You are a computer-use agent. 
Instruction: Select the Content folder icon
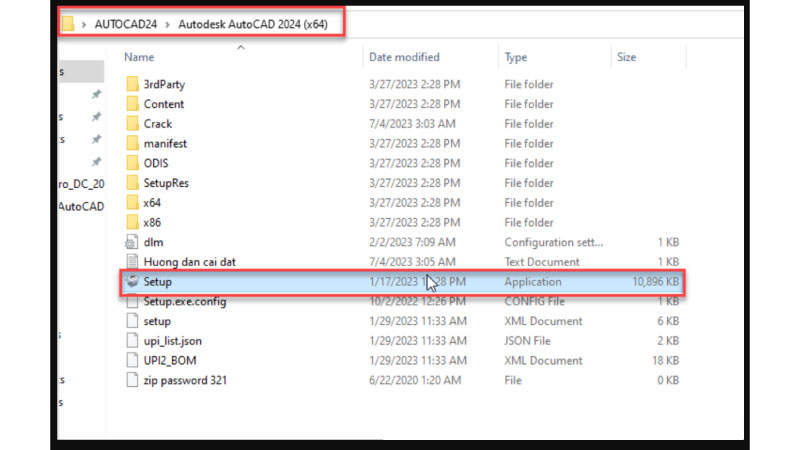click(x=132, y=104)
